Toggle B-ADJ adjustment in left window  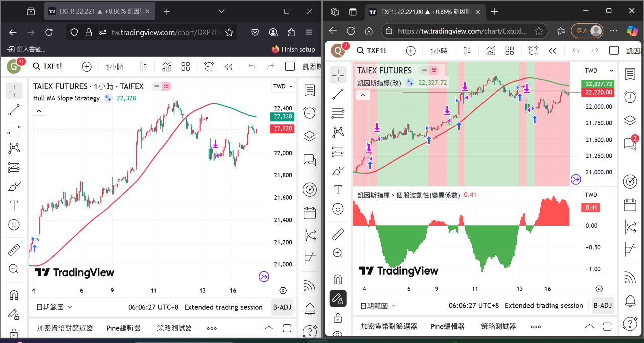[282, 307]
